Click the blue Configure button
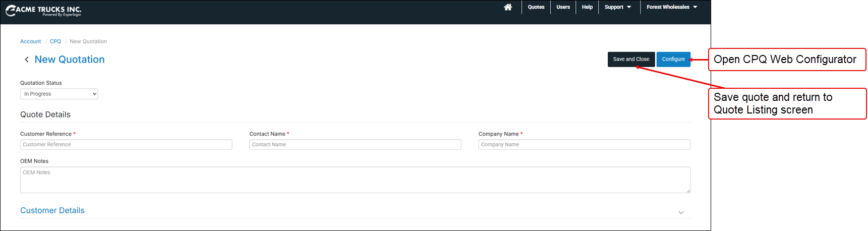868x231 pixels. [x=673, y=59]
